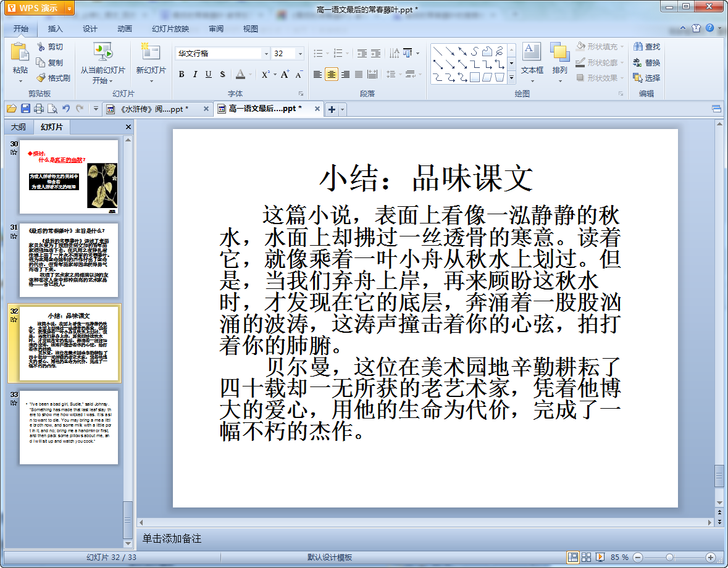This screenshot has width=728, height=568.
Task: Click the Open folder quick-access icon
Action: 12,109
